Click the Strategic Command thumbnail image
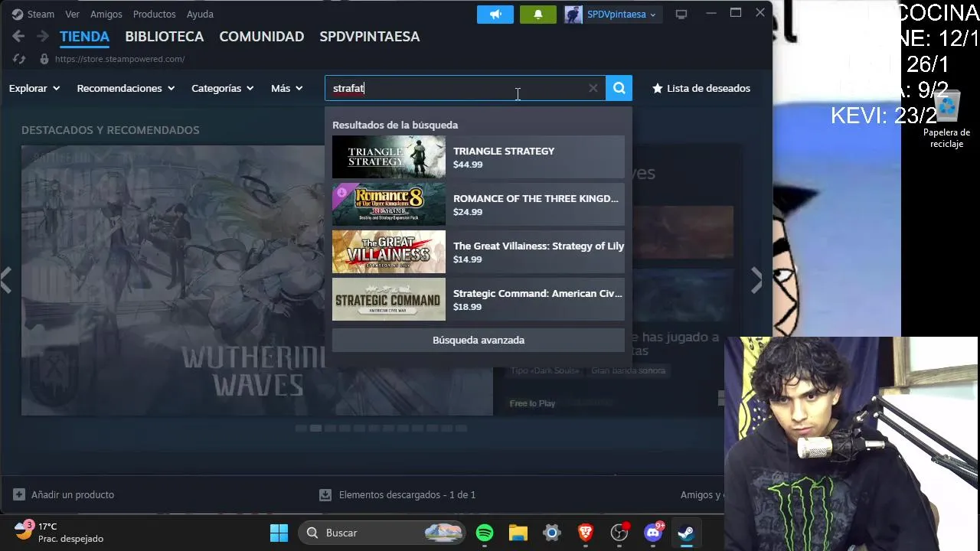 (x=389, y=299)
